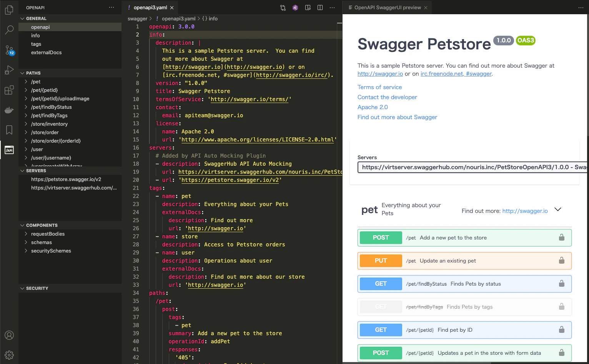The image size is (589, 364).
Task: Expand the requestBodies component node
Action: coord(26,234)
